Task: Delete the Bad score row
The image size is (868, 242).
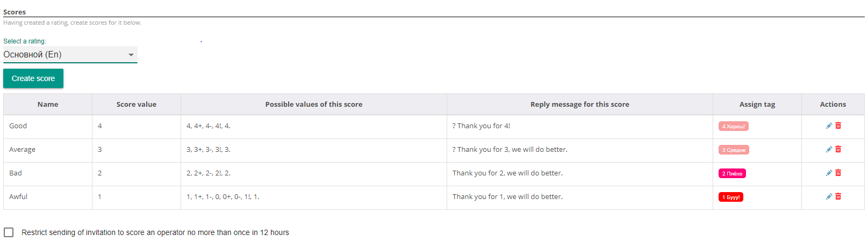Action: tap(838, 173)
